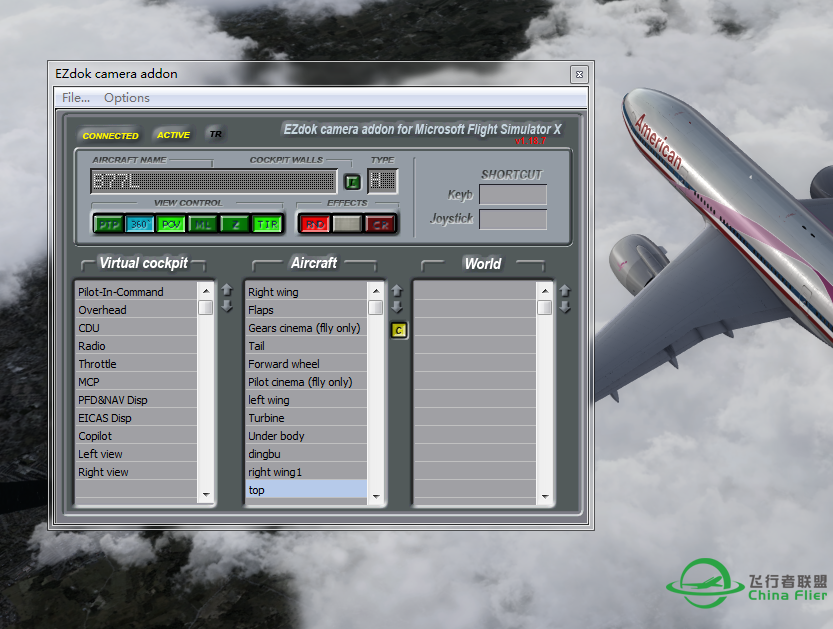Click the TIR TrackIR icon
833x629 pixels.
pyautogui.click(x=267, y=224)
